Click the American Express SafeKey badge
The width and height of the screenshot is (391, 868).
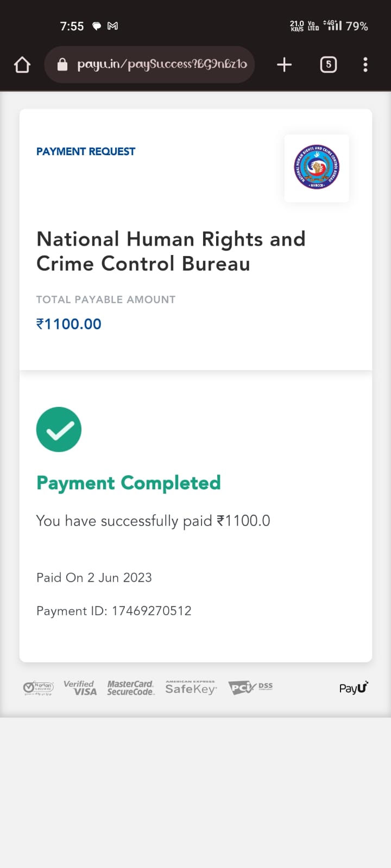(x=191, y=688)
